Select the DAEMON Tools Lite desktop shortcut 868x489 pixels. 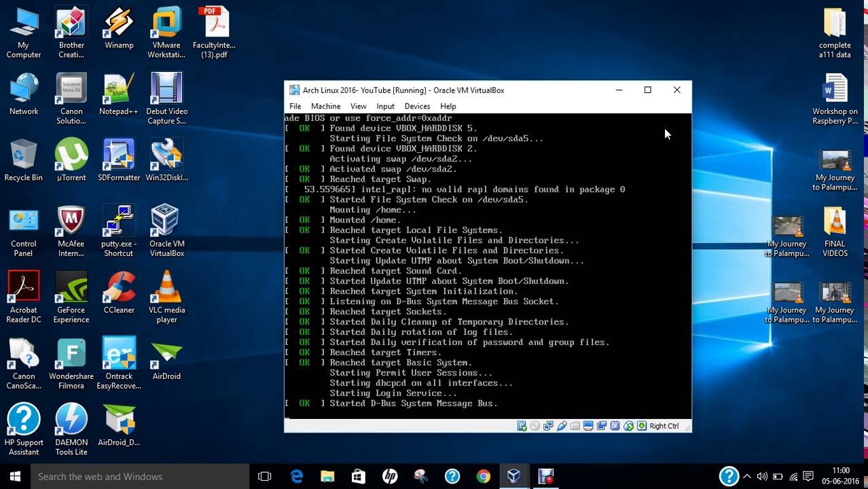point(71,430)
